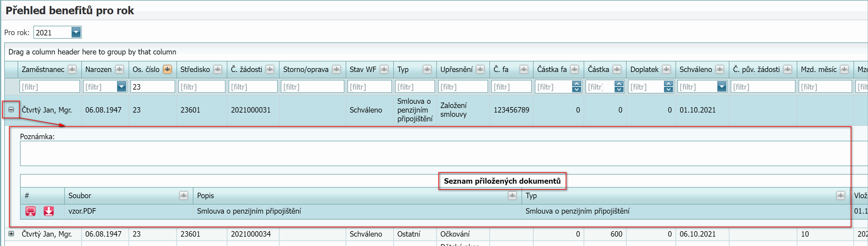The height and width of the screenshot is (246, 868).
Task: Open the Schváleno filter date dropdown
Action: [722, 87]
